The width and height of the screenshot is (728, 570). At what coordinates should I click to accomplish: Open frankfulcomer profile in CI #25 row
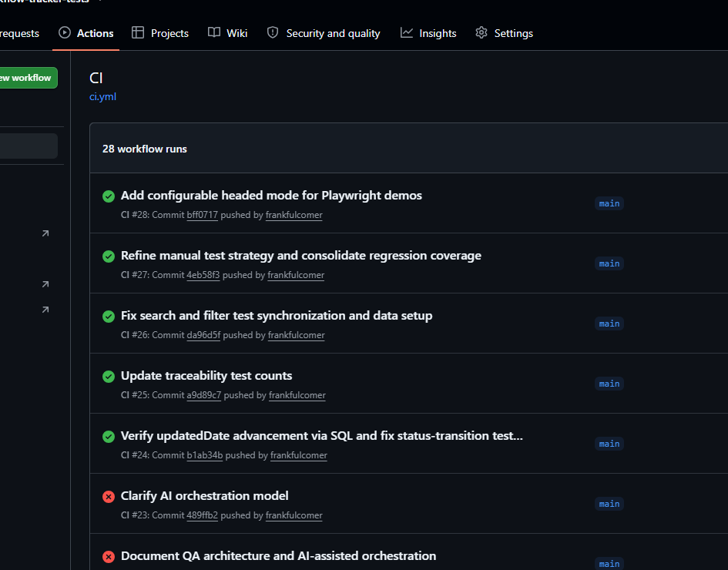297,395
